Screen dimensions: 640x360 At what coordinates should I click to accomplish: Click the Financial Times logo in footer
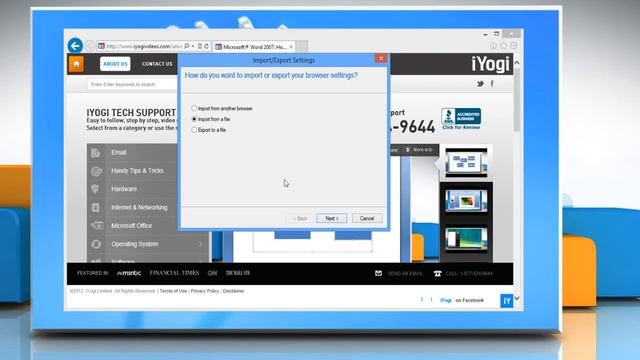click(174, 273)
